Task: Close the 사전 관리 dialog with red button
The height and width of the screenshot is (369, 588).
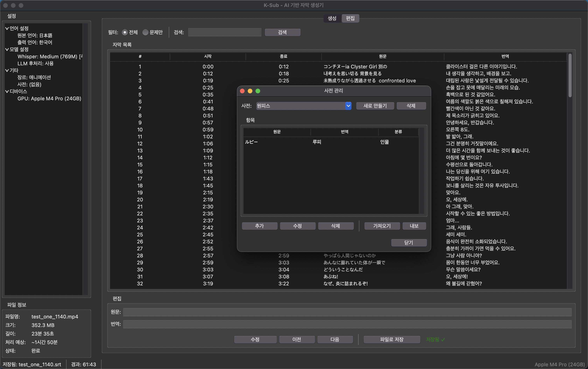Action: click(x=242, y=91)
